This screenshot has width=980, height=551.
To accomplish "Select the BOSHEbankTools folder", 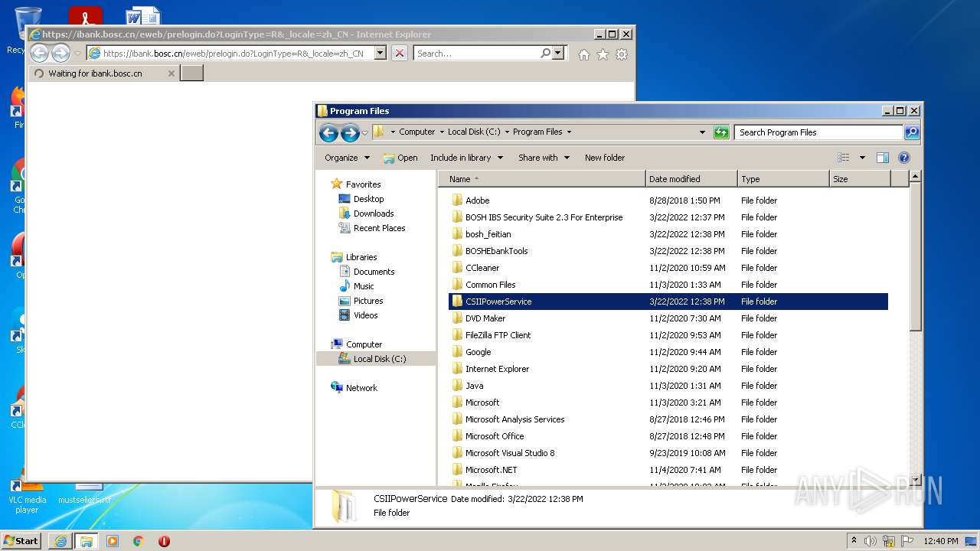I will (x=496, y=251).
